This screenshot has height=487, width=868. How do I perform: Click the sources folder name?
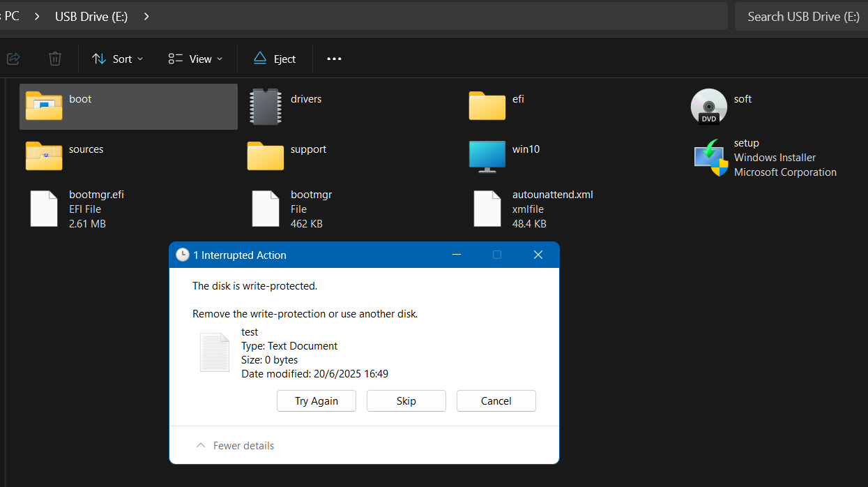(86, 149)
